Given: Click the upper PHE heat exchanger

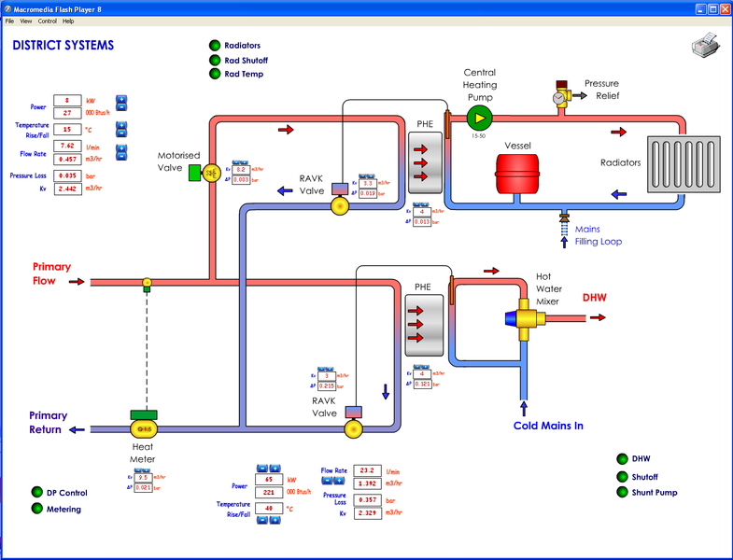Looking at the screenshot, I should pos(426,162).
